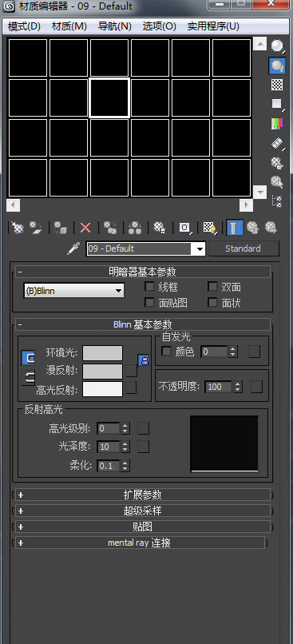Viewport: 293px width, 644px height.
Task: Select the first sample slot in the grid
Action: click(28, 58)
